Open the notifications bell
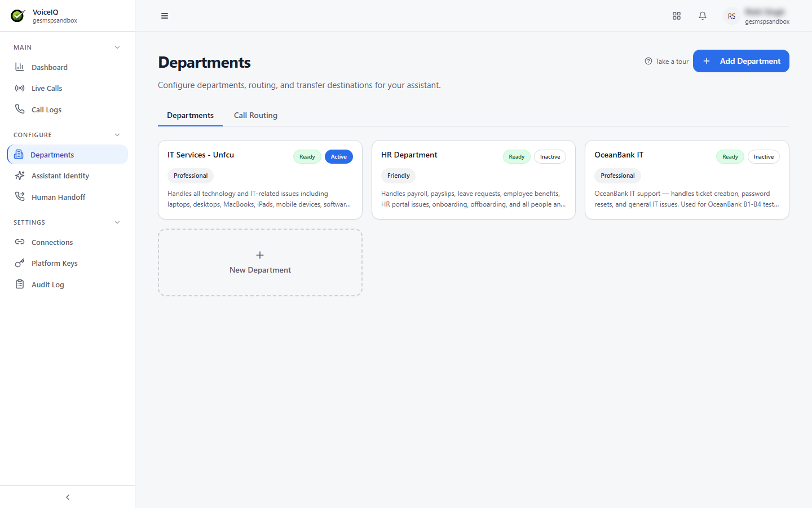This screenshot has height=508, width=812. 703,16
